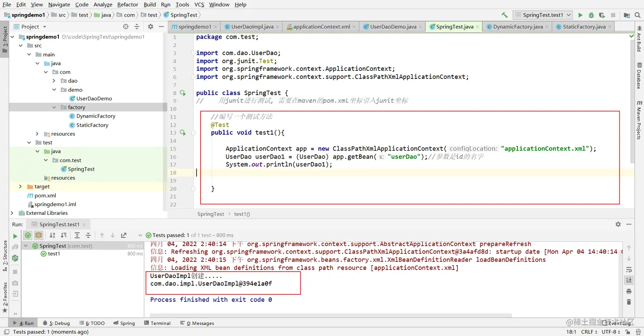Open the Terminal tool window

click(x=157, y=323)
